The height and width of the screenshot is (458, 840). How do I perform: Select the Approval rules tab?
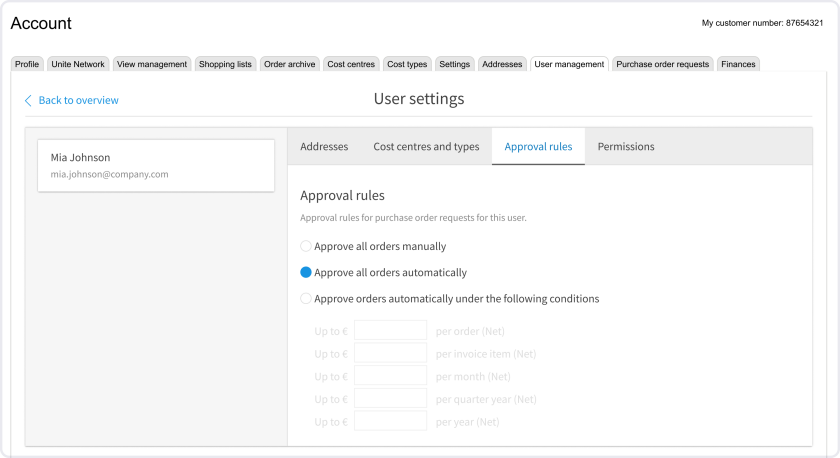[538, 146]
